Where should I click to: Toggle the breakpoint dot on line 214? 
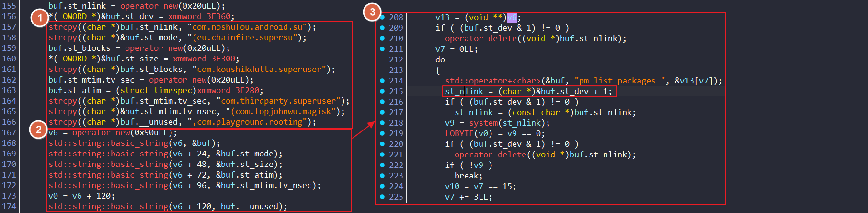pyautogui.click(x=382, y=81)
